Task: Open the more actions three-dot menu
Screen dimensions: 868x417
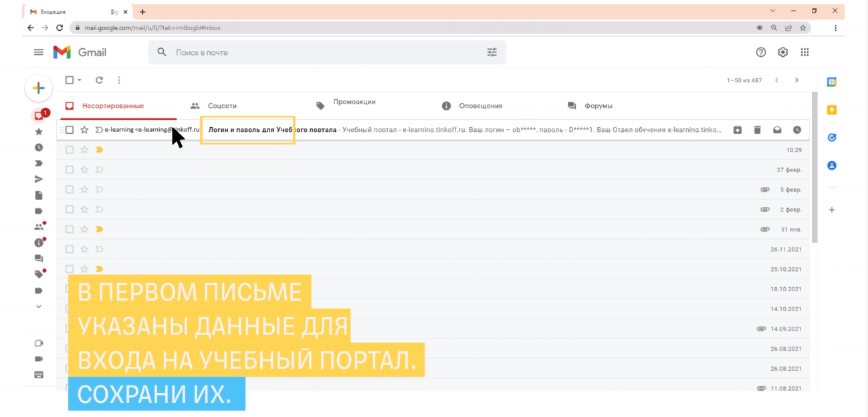Action: [119, 80]
